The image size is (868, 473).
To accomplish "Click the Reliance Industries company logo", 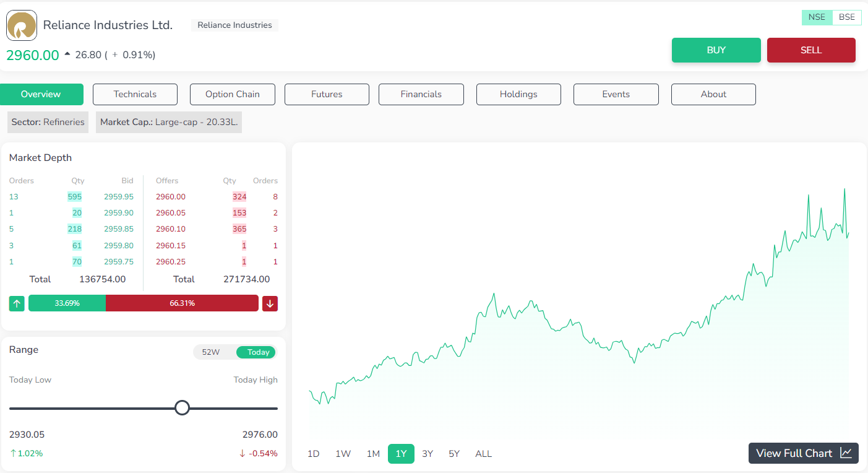I will click(22, 25).
